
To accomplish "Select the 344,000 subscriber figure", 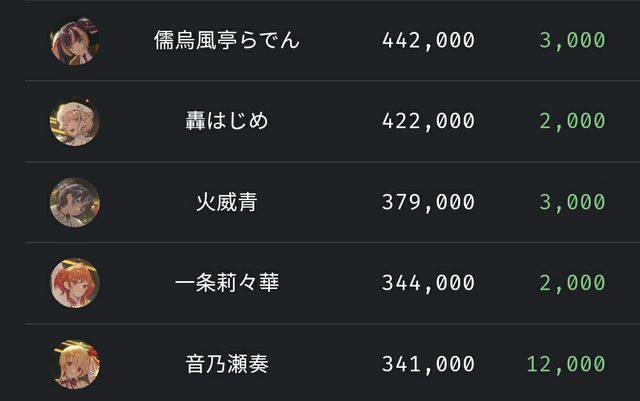I will click(428, 284).
